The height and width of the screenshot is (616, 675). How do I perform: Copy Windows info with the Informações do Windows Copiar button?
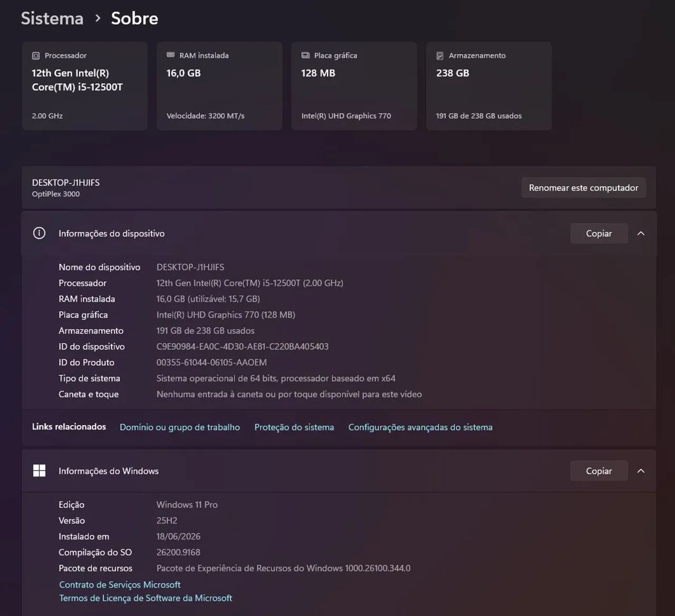[x=599, y=471]
